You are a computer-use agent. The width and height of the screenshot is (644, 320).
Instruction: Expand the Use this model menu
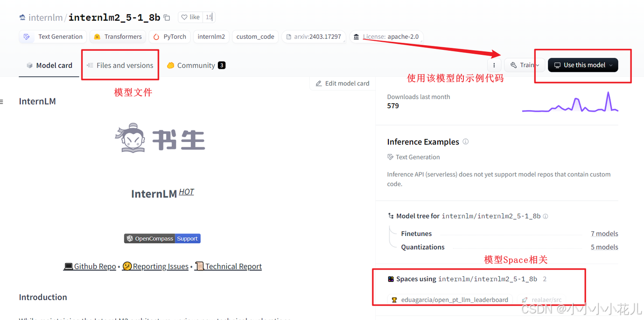coord(582,65)
